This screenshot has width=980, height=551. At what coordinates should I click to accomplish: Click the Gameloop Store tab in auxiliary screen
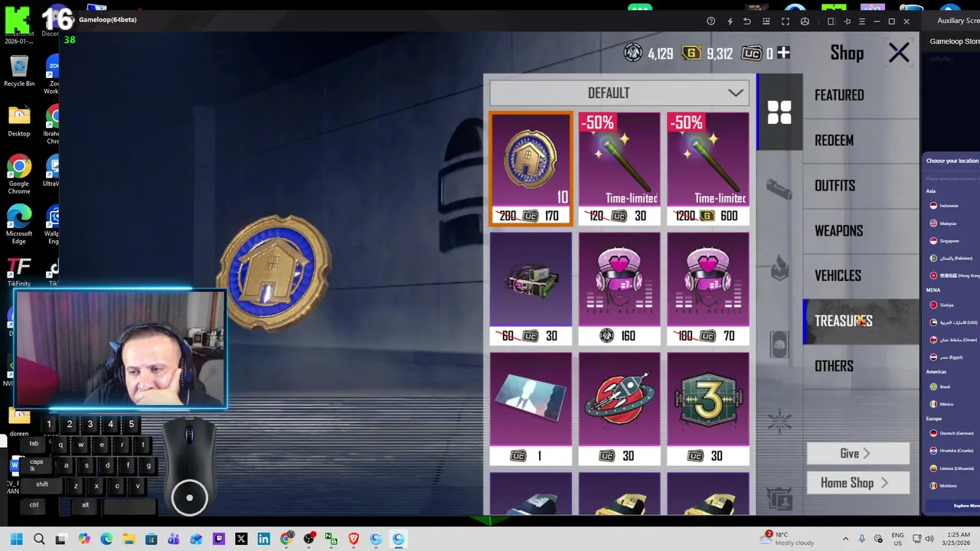point(955,41)
